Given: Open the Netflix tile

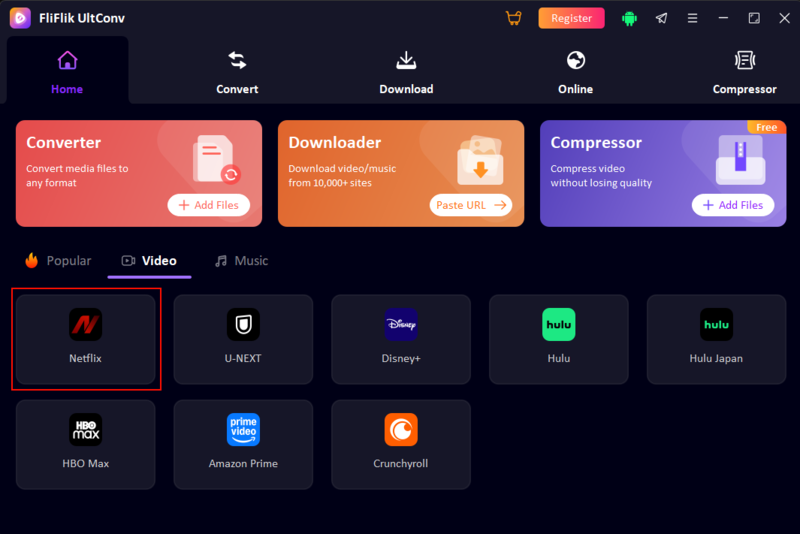Looking at the screenshot, I should pos(86,339).
